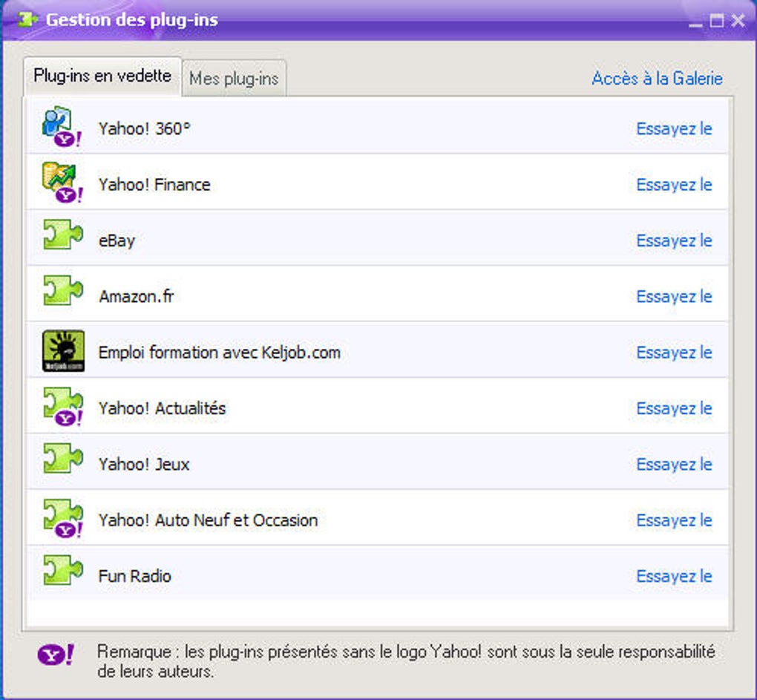The image size is (757, 700).
Task: Click Essayez le for Amazon.fr
Action: coord(674,296)
